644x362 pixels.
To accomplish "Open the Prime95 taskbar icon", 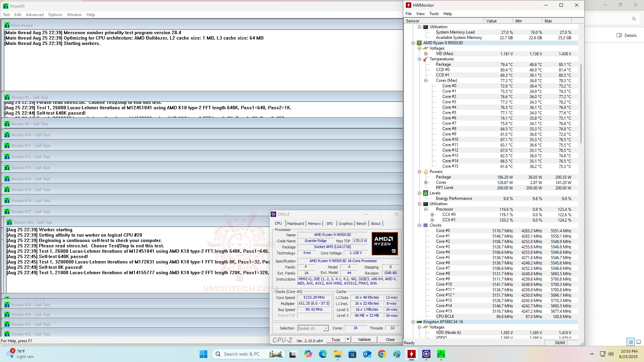I will point(441,354).
